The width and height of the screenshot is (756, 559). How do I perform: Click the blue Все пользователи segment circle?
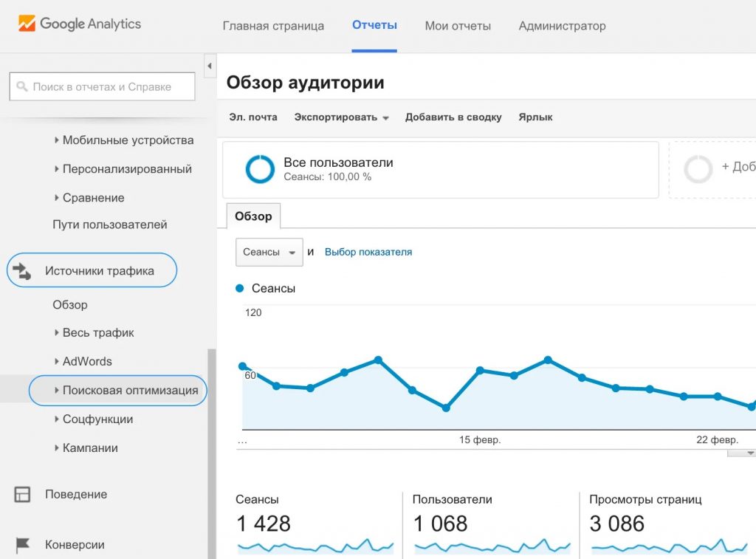point(260,169)
